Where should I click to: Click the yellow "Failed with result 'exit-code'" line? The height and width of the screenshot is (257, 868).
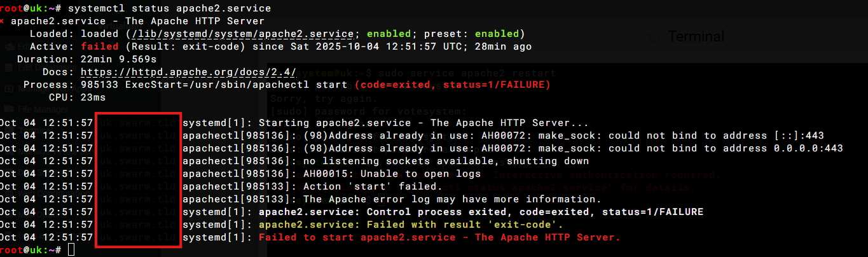click(x=411, y=225)
